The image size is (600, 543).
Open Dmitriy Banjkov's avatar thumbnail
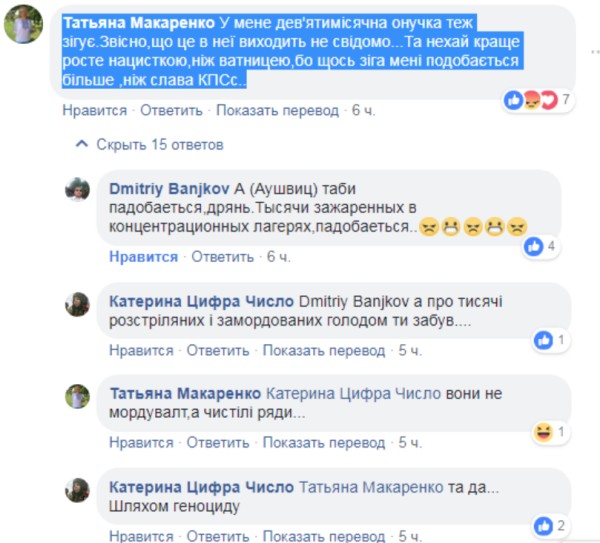(x=78, y=189)
